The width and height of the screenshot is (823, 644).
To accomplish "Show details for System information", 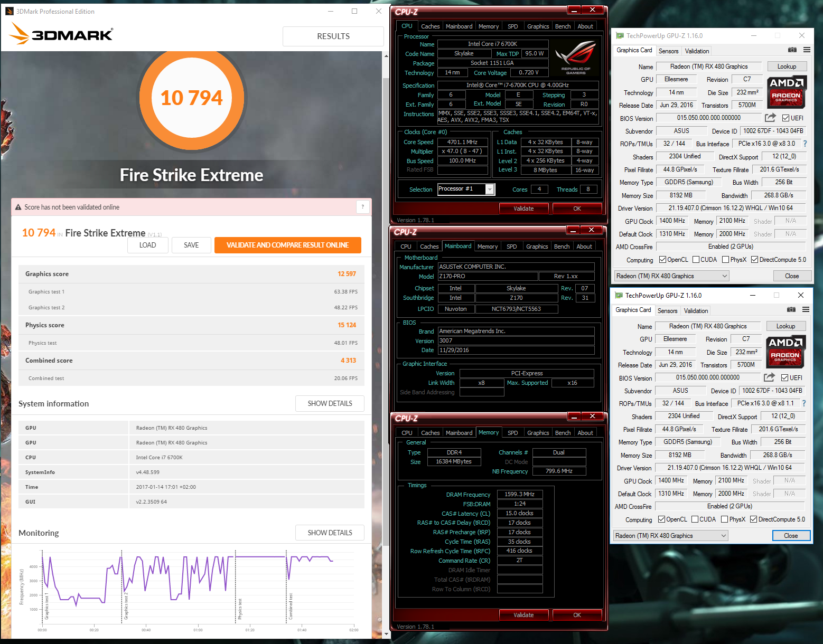I will click(330, 403).
